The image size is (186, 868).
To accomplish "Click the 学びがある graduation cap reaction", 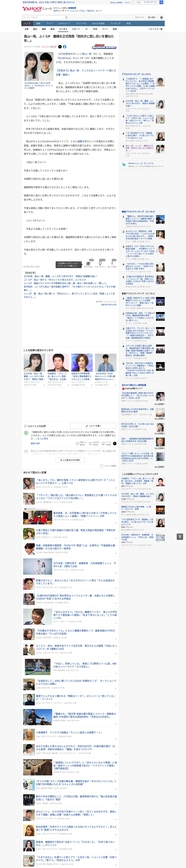I will [89, 264].
